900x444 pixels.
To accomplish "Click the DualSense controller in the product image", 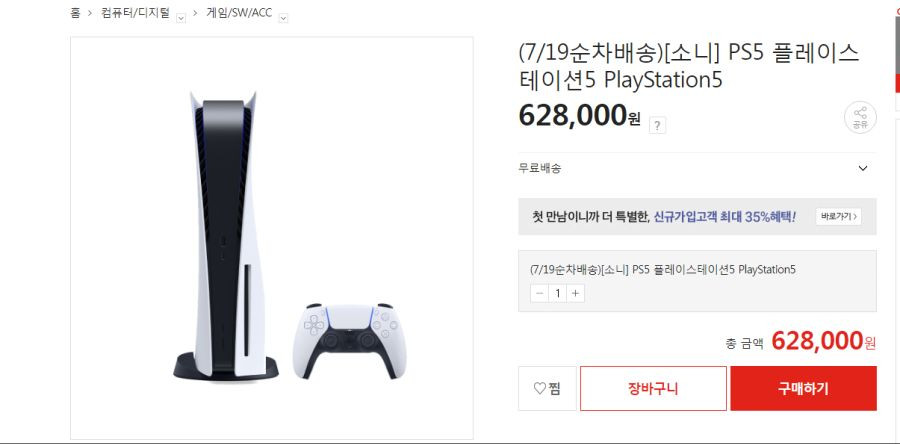I will click(349, 341).
